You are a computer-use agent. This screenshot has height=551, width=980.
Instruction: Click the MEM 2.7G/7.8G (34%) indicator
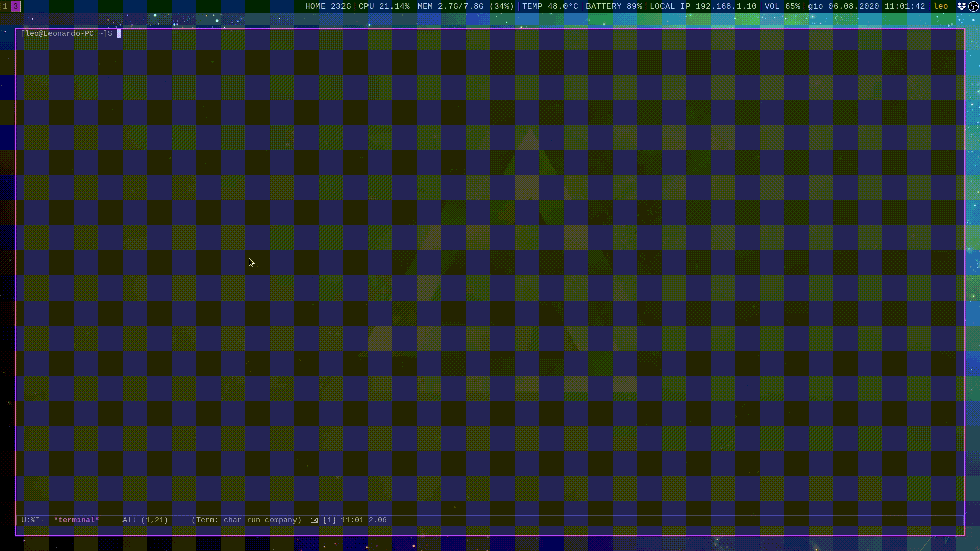[x=465, y=7]
